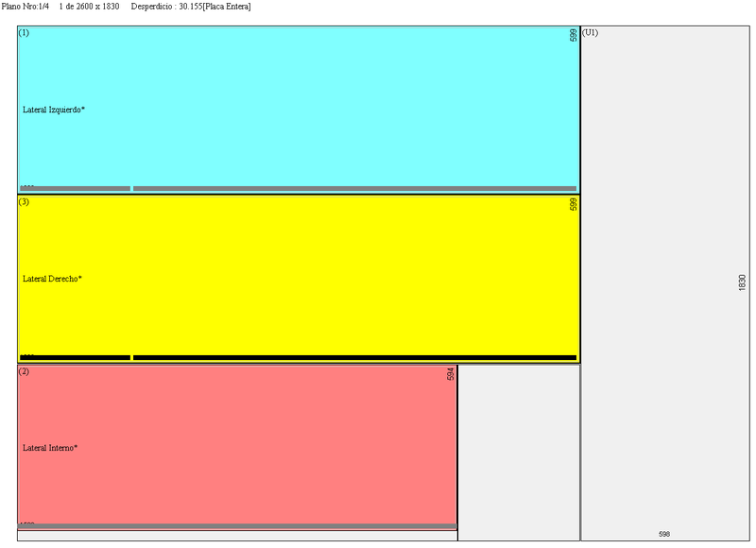Click the "Desperdicio : 30.155[Placa Entera]" text
This screenshot has width=756, height=548.
pyautogui.click(x=191, y=7)
